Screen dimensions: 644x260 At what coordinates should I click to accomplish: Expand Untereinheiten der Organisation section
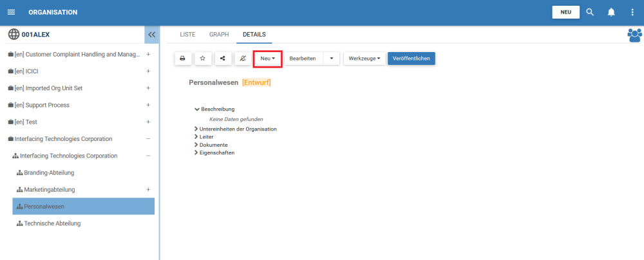click(x=196, y=129)
